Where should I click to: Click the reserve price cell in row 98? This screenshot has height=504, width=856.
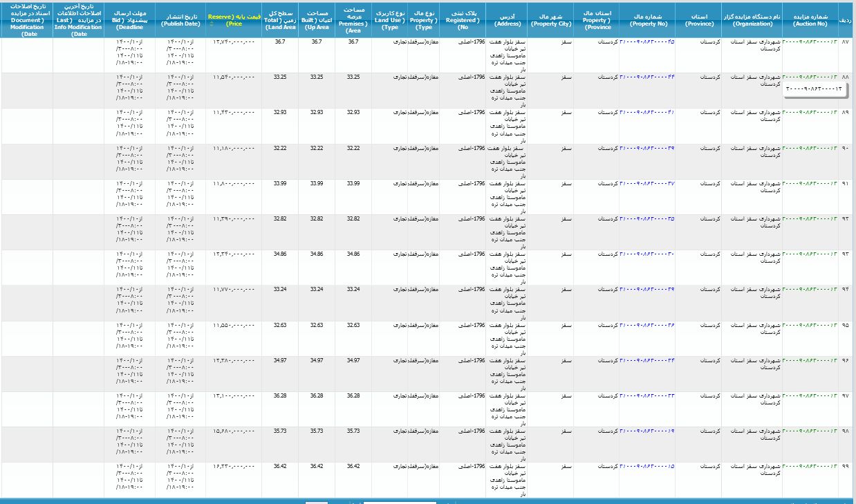pos(234,431)
